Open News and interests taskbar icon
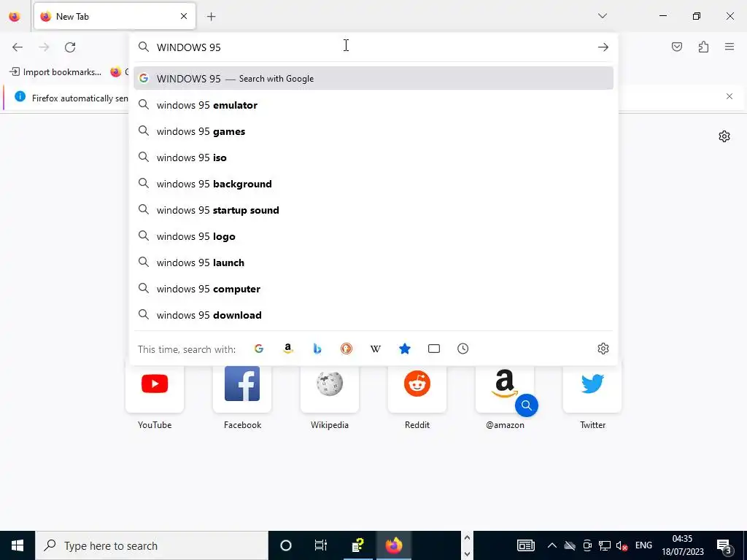Screen dimensions: 747x560 coord(526,545)
